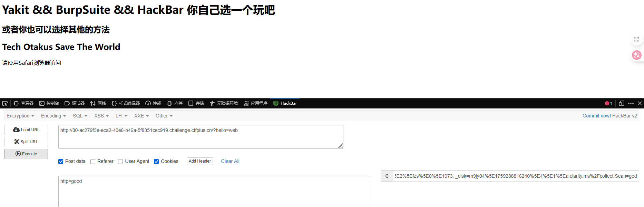Viewport: 644px width, 207px height.
Task: Click the Tech Otakus Save The World heading
Action: pyautogui.click(x=61, y=47)
